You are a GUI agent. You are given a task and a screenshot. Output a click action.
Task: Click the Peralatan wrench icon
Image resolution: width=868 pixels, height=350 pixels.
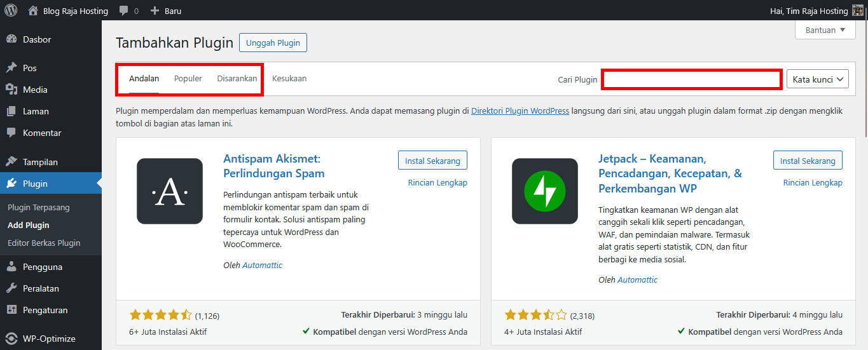(11, 288)
